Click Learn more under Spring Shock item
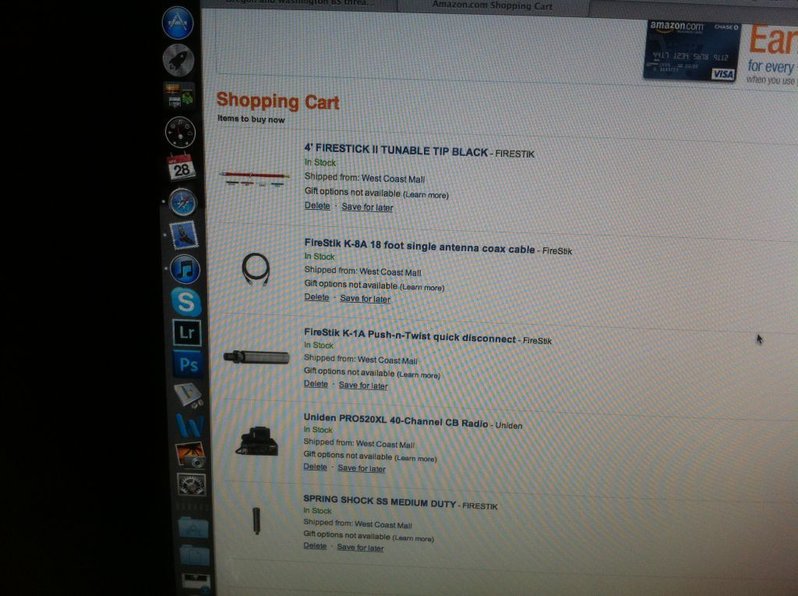This screenshot has height=596, width=798. pos(414,538)
